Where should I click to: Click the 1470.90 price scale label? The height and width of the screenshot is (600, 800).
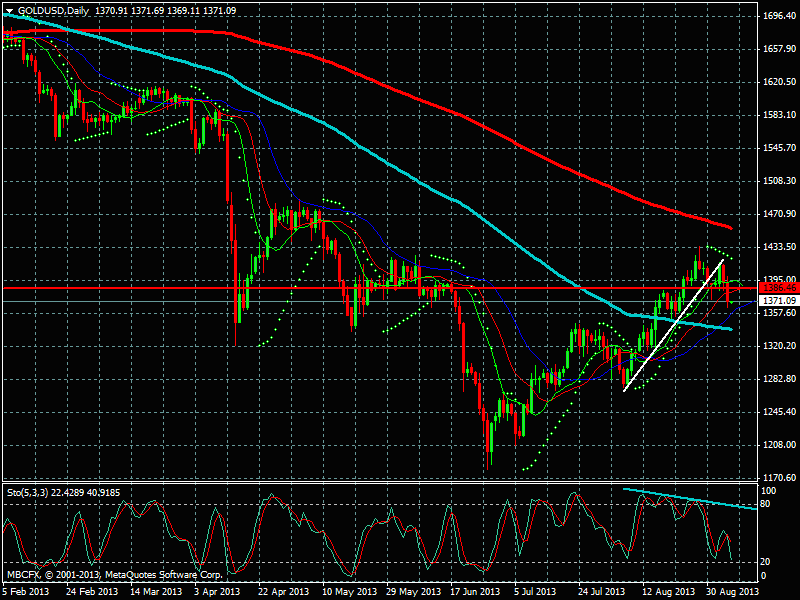776,214
